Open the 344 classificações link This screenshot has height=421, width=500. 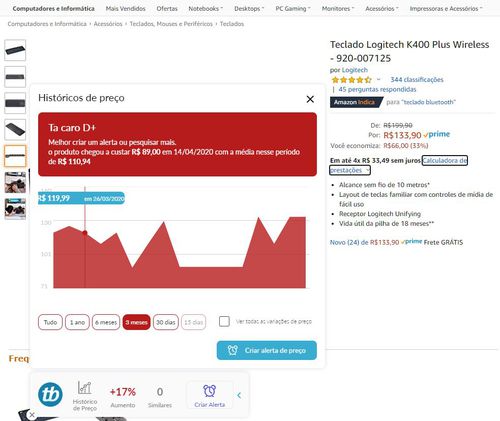tap(417, 80)
